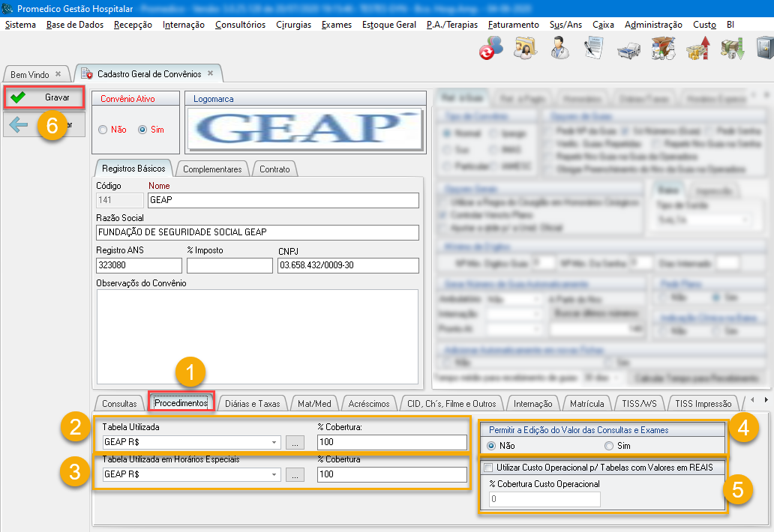Viewport: 774px width, 532px height.
Task: Click the hospital bed icon
Action: pyautogui.click(x=628, y=49)
